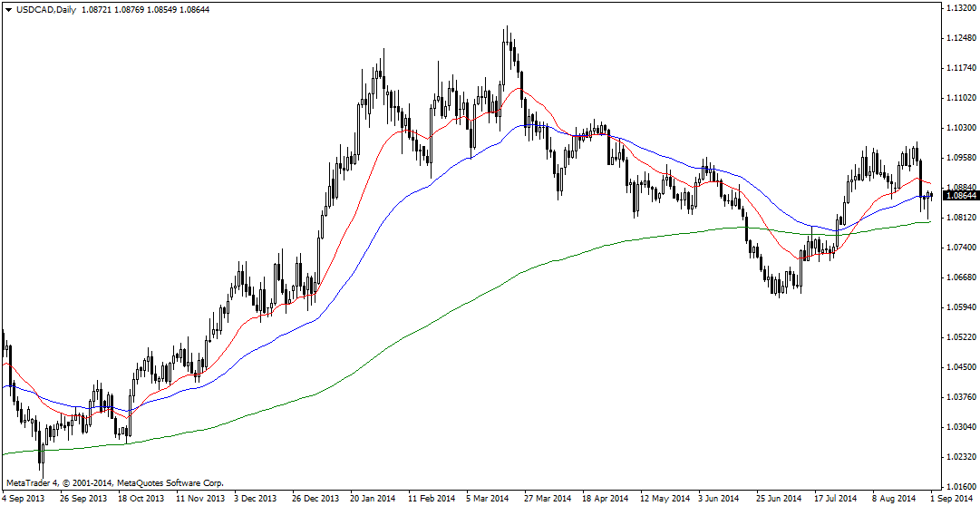
Task: Click the 25 Jun 2014 date label
Action: tap(780, 499)
